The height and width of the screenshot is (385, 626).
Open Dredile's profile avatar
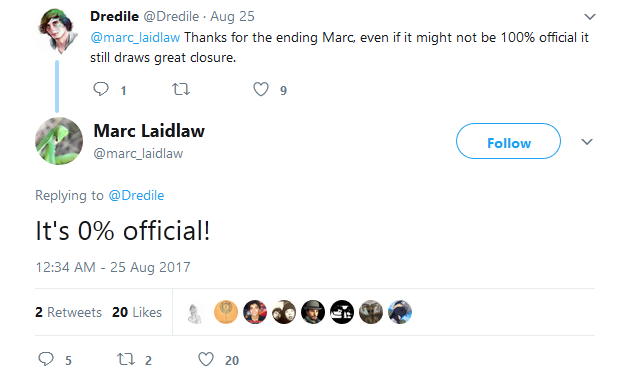pos(57,31)
